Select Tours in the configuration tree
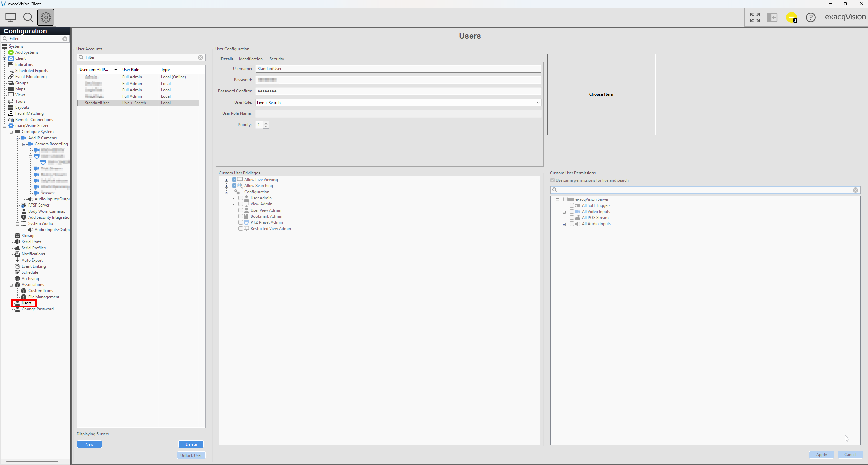Screen dimensions: 868x465 20,101
